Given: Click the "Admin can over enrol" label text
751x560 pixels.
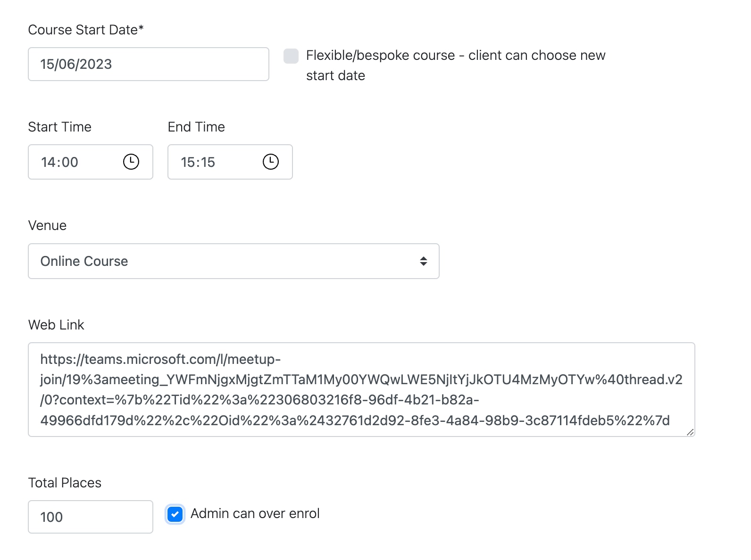Looking at the screenshot, I should click(255, 513).
